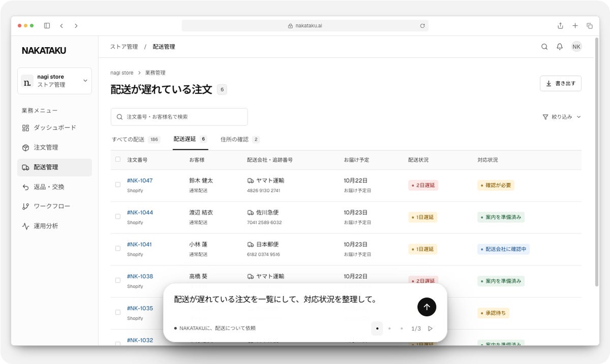Click the truck icon beside 佐川急便

click(250, 212)
